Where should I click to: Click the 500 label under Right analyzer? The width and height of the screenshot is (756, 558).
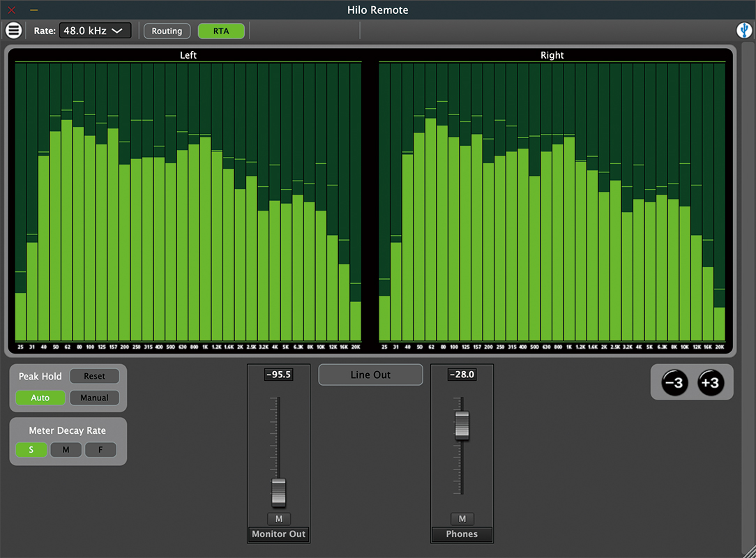[534, 347]
